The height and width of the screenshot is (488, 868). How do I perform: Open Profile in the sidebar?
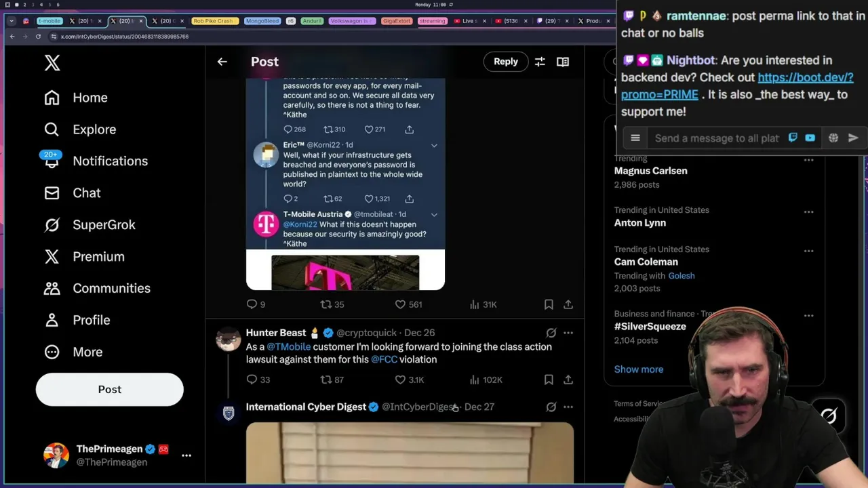click(x=77, y=321)
